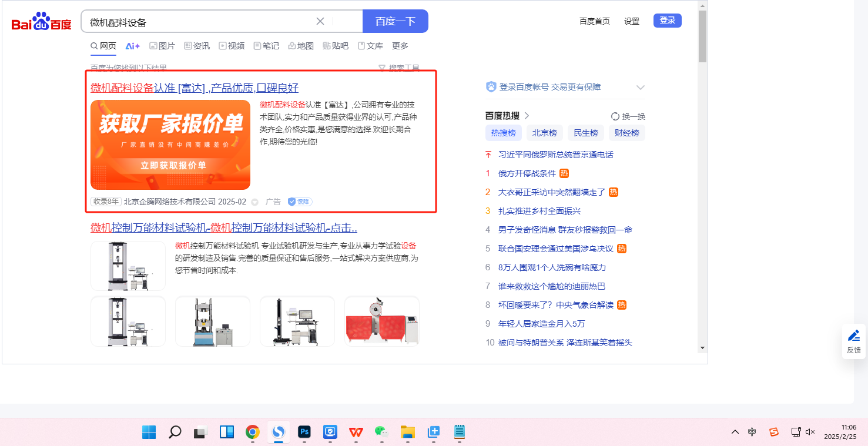Click the blue hydraulic testing machine thumbnail
The width and height of the screenshot is (868, 446).
tap(213, 321)
